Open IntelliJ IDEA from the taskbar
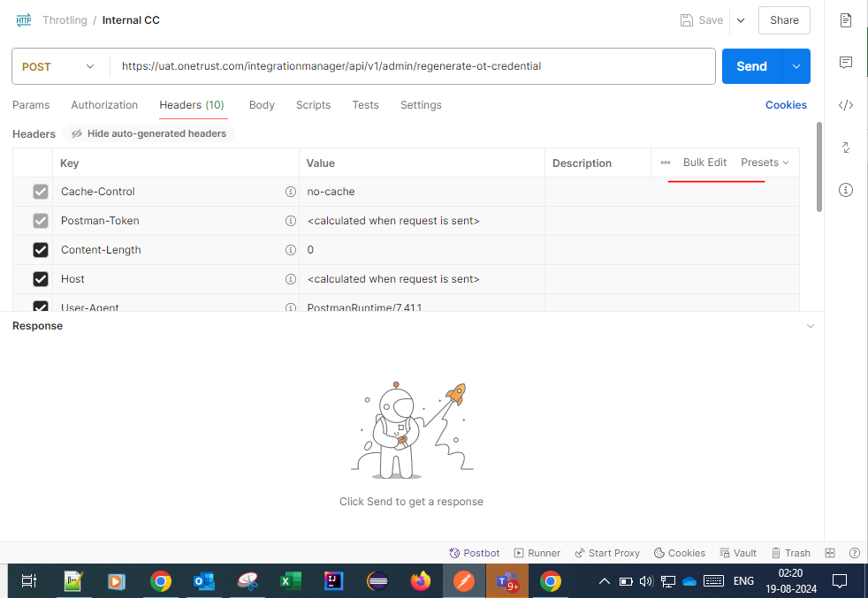 tap(333, 581)
